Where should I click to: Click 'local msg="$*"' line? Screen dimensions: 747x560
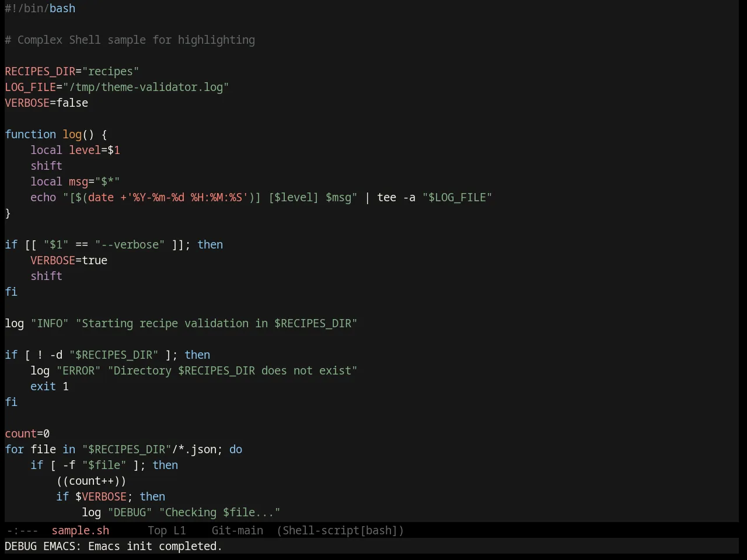click(75, 181)
